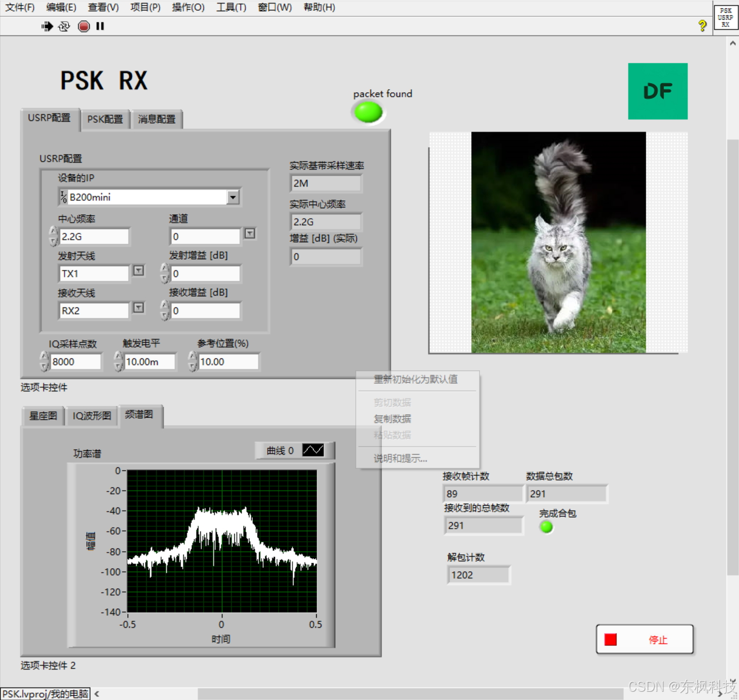Click the 触发电平 stepper arrows
This screenshot has width=739, height=700.
tap(118, 362)
